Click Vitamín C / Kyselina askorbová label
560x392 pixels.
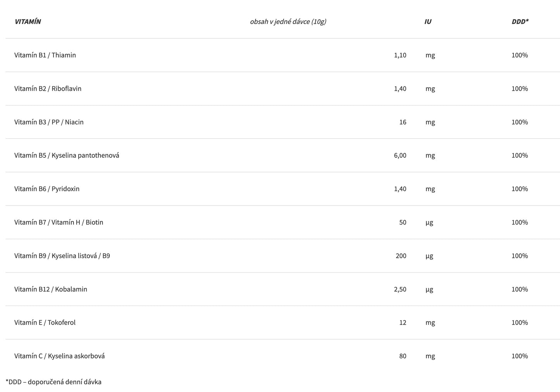[59, 356]
